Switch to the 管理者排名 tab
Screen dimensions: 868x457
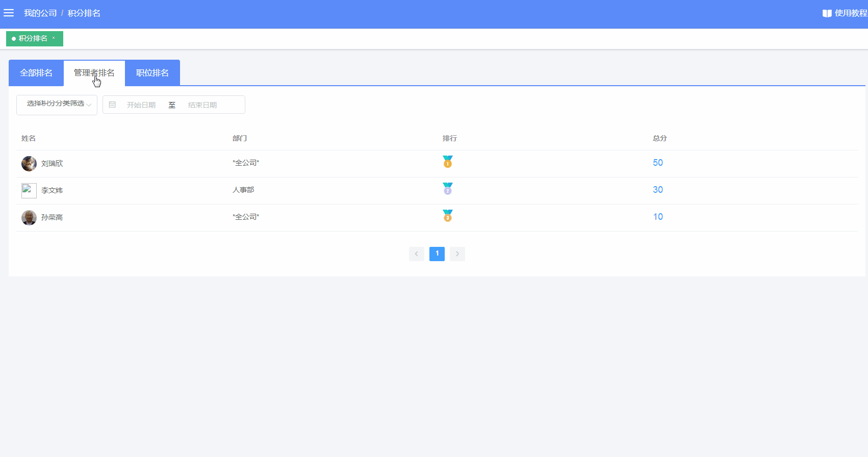click(94, 73)
